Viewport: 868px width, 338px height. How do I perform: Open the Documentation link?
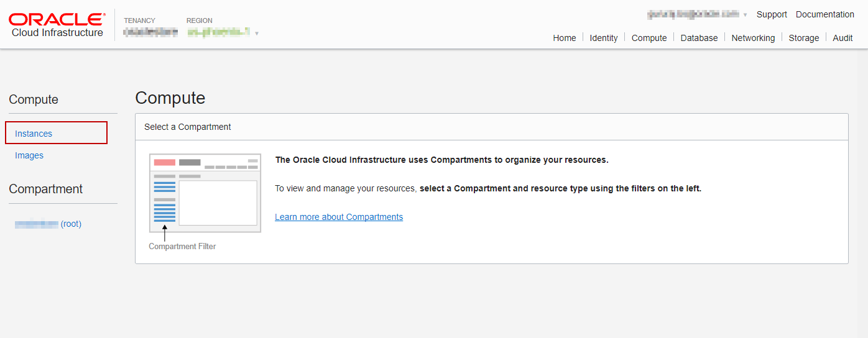[824, 14]
